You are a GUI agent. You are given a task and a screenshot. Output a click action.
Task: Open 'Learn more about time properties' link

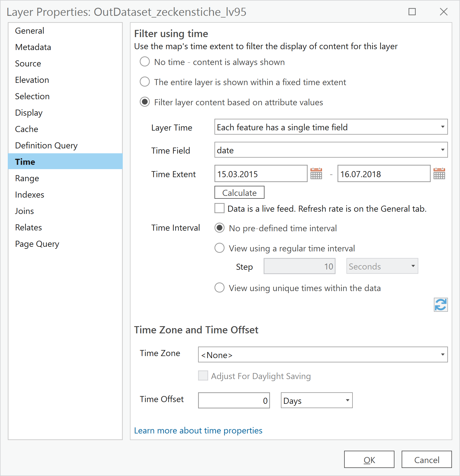coord(198,431)
